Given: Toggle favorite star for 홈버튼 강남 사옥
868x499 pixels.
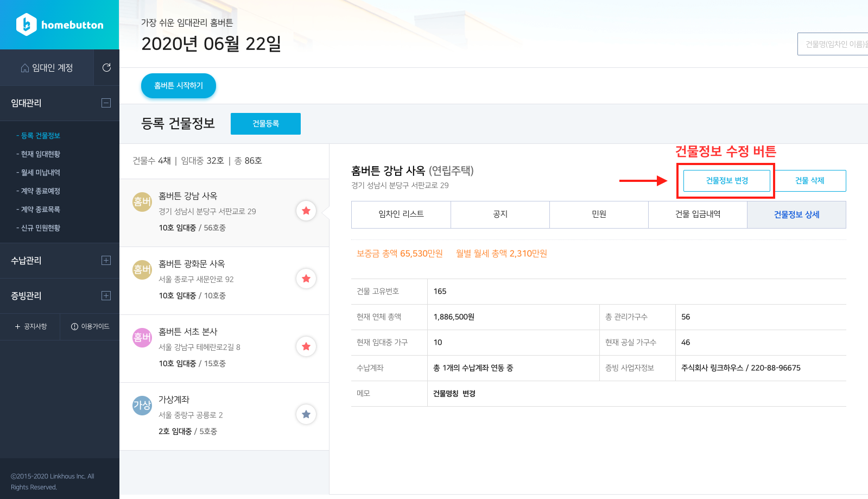Looking at the screenshot, I should pyautogui.click(x=306, y=211).
